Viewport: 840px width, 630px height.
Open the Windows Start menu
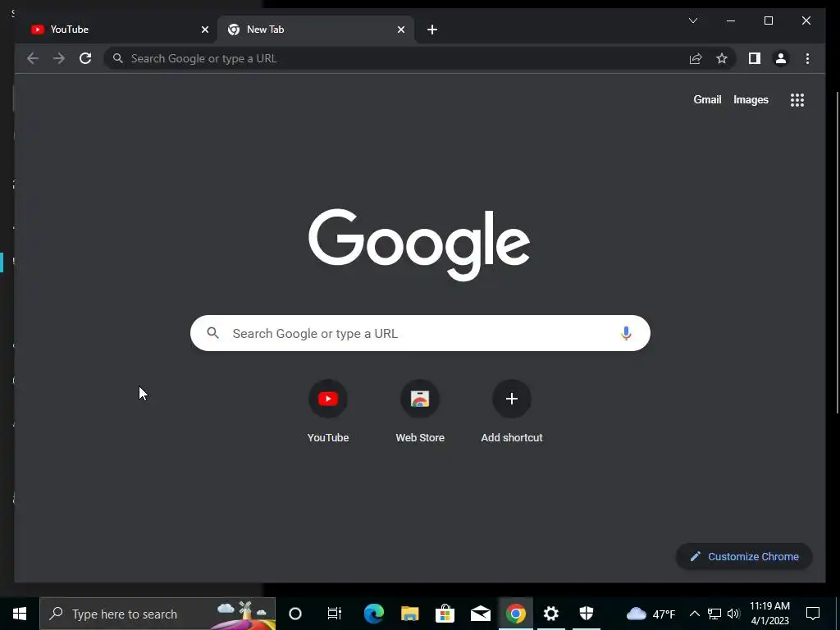(x=20, y=614)
